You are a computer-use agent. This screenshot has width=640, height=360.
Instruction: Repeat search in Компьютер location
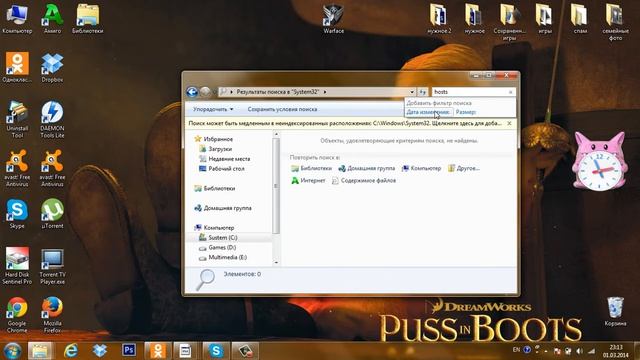tap(421, 168)
